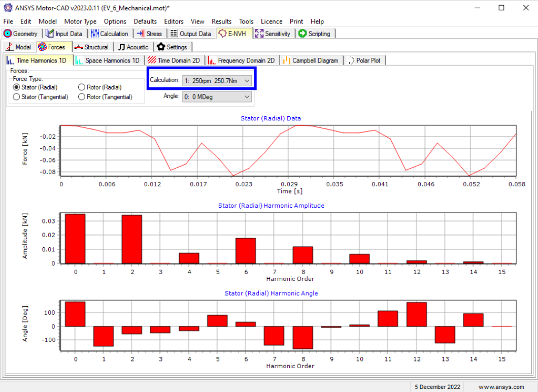The width and height of the screenshot is (538, 392).
Task: Click the Frequency Domain 2D icon
Action: click(212, 61)
